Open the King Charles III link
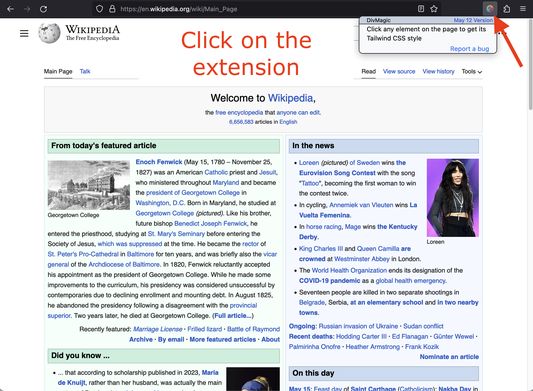The height and width of the screenshot is (391, 533). (x=321, y=249)
